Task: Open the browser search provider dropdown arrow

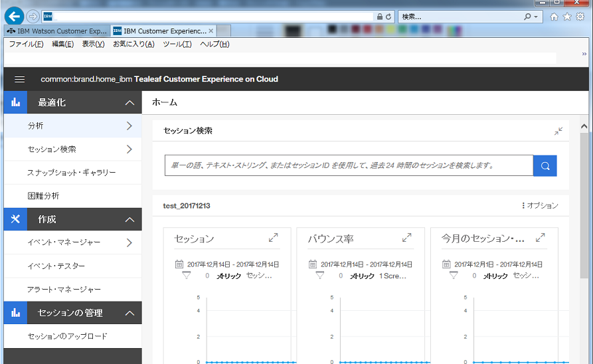Action: 536,17
